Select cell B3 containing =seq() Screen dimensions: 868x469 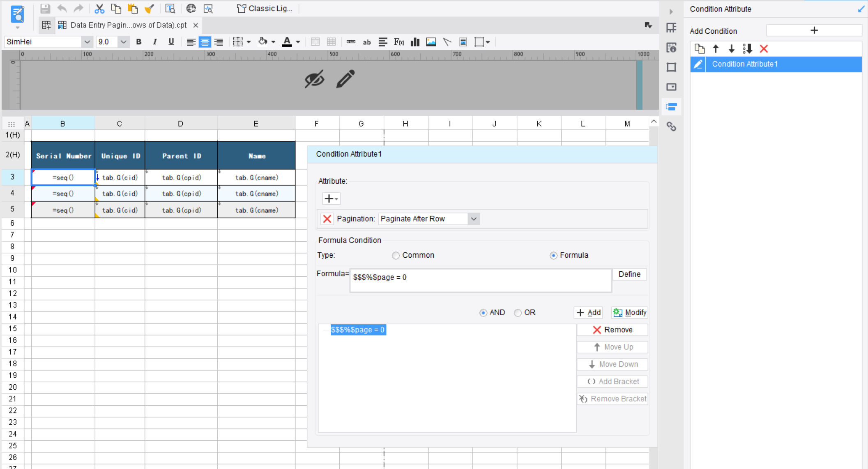pos(63,178)
